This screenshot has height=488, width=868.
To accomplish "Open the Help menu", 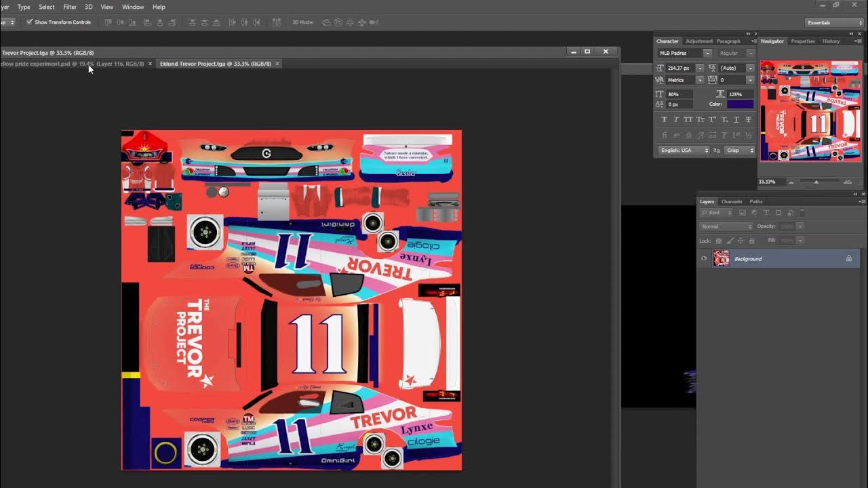I will 159,7.
